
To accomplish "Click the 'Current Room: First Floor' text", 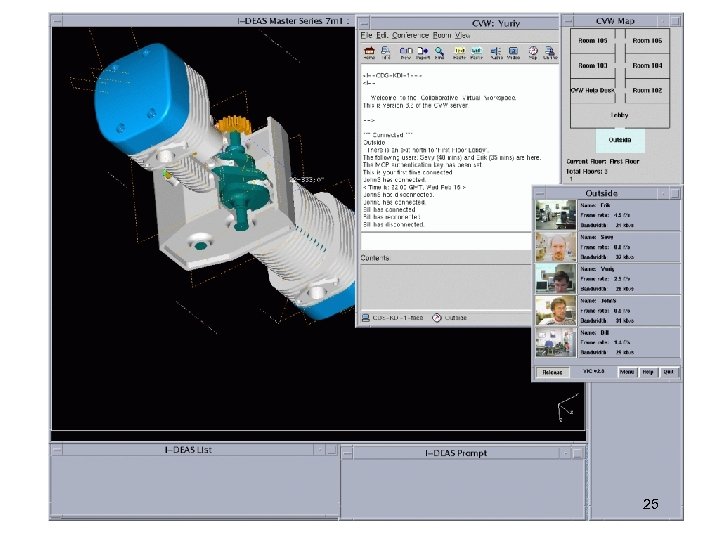I will click(602, 162).
